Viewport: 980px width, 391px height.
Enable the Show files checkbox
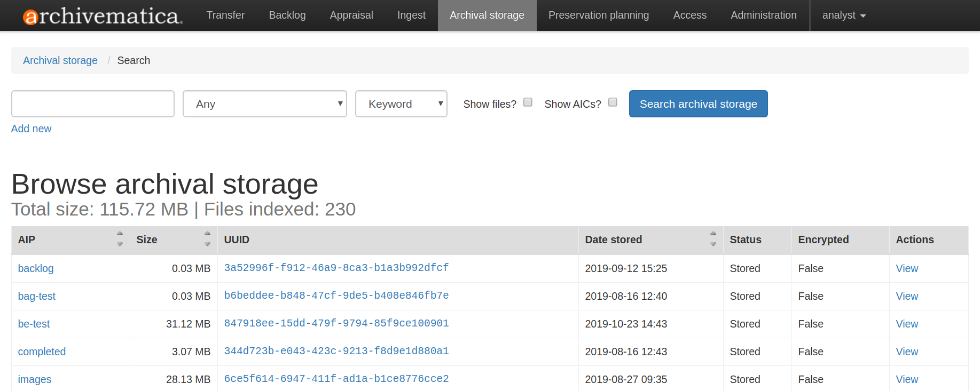pyautogui.click(x=528, y=102)
